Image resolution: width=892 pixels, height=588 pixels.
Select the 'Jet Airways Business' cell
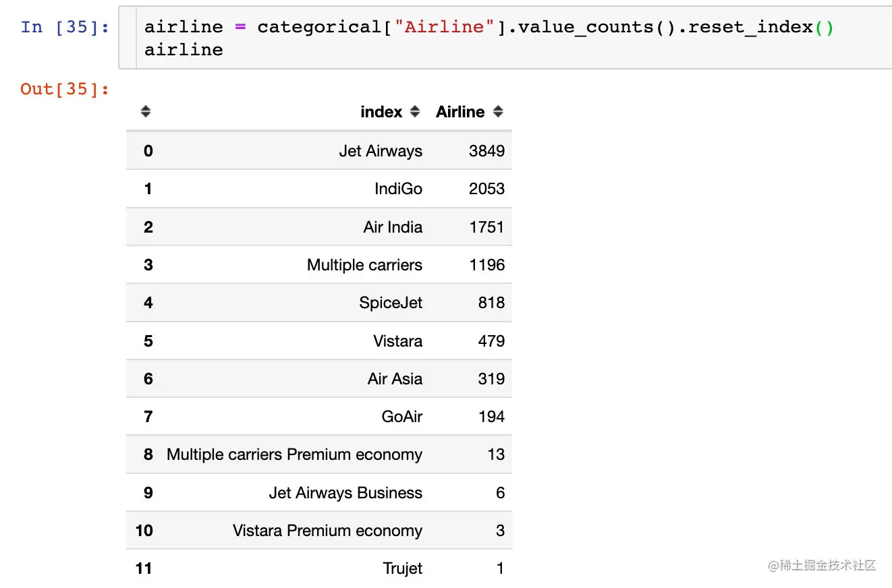pyautogui.click(x=345, y=493)
